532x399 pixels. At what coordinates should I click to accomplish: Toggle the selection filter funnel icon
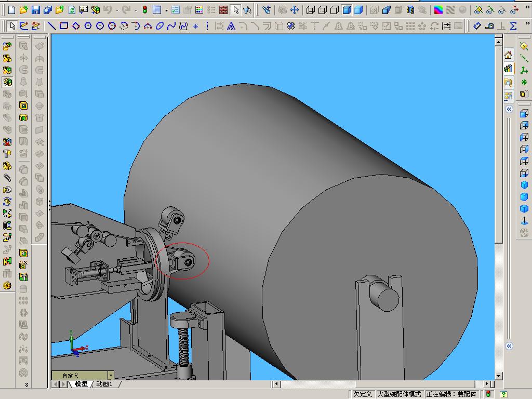247,10
